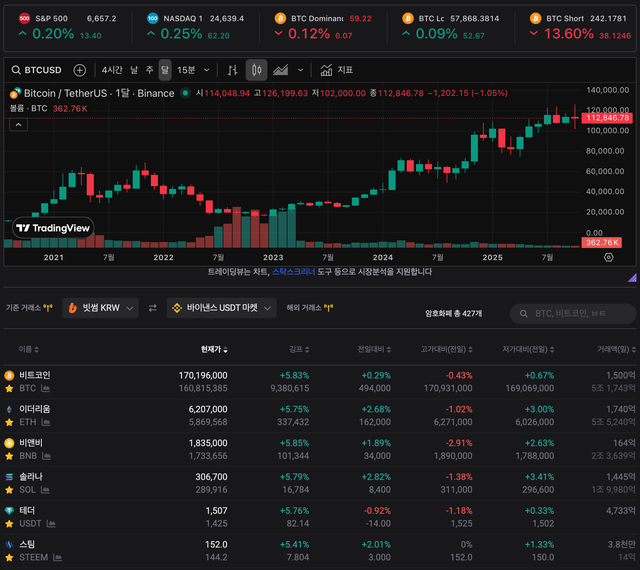Viewport: 640px width, 570px height.
Task: Click the Steem coin logo
Action: [x=9, y=545]
